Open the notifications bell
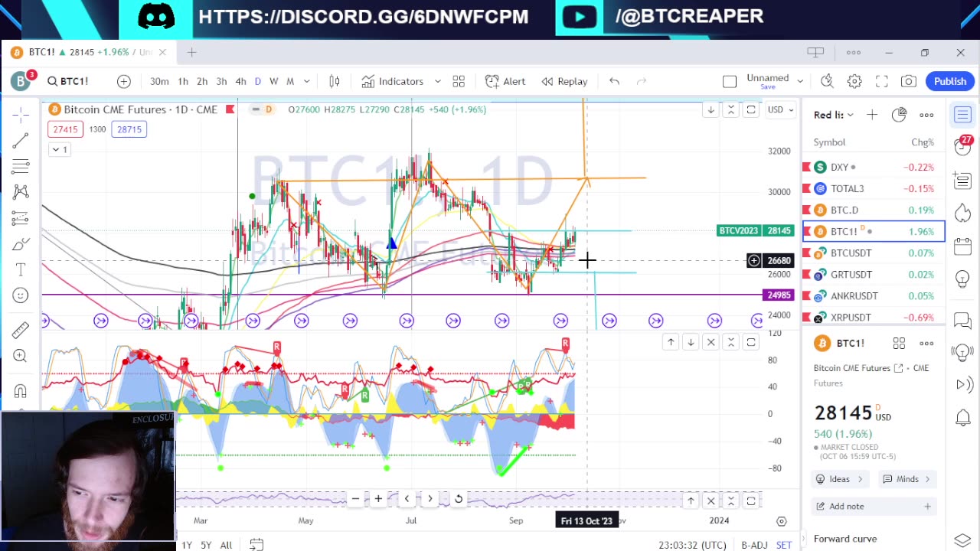 point(963,418)
